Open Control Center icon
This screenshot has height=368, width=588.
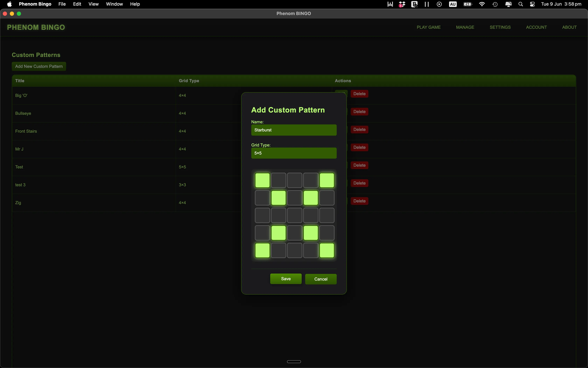pos(532,4)
